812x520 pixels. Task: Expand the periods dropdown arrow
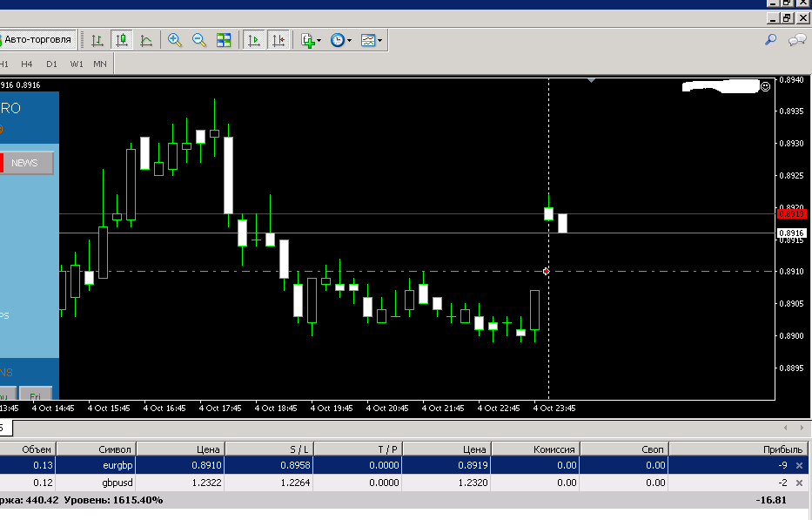tap(350, 40)
